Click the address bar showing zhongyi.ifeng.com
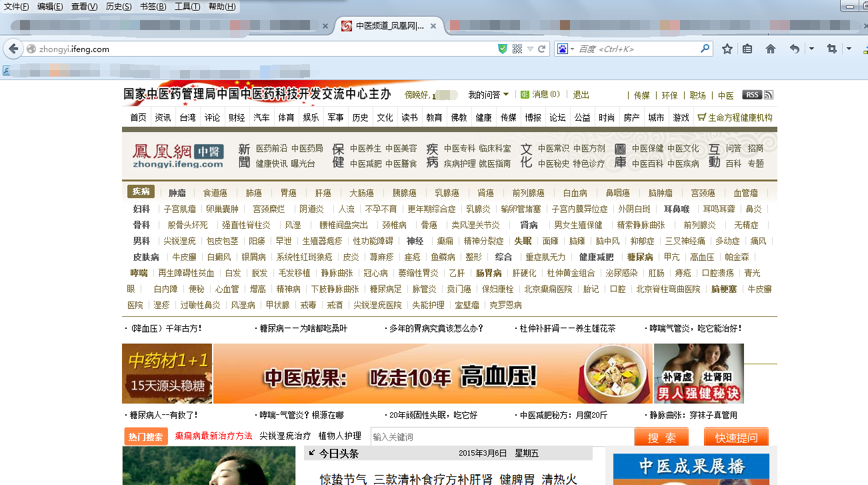This screenshot has height=485, width=868. pyautogui.click(x=267, y=49)
